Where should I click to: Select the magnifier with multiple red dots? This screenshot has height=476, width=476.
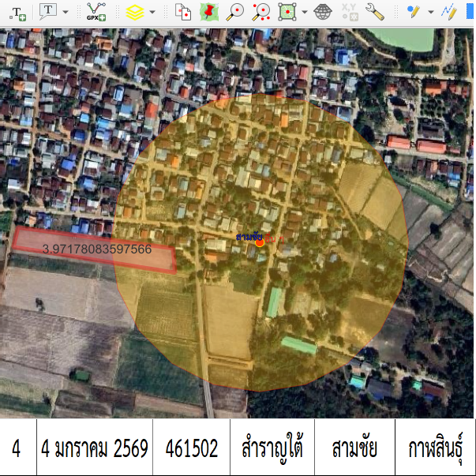click(x=261, y=12)
